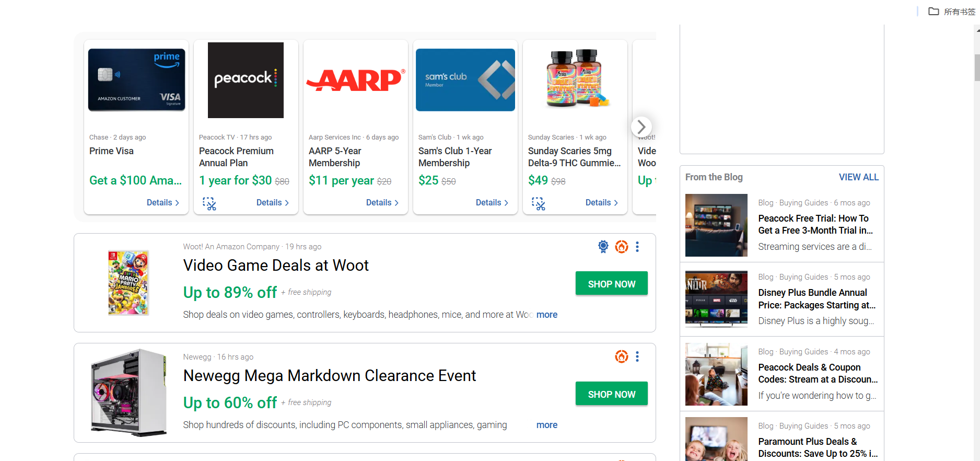Click Sunday Scaries 5mg Delta-9 THC title
Viewport: 980px width, 461px height.
574,157
